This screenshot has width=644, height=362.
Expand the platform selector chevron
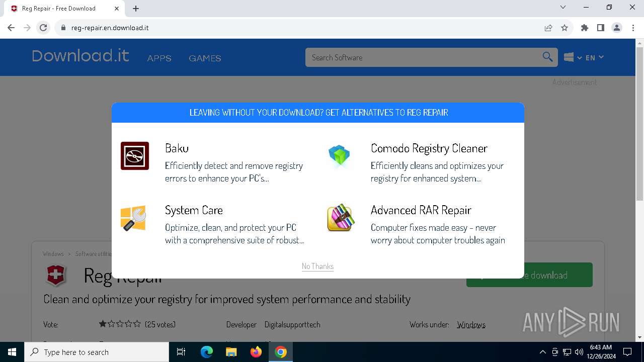pyautogui.click(x=580, y=58)
